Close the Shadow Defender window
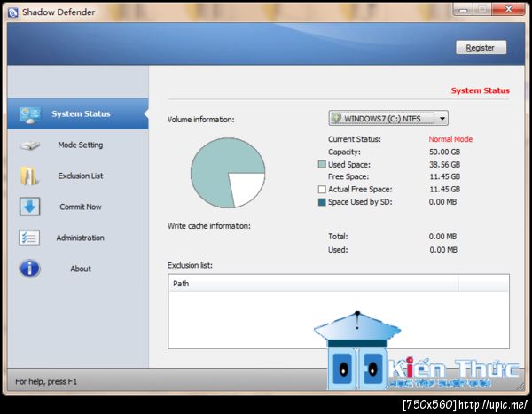 pyautogui.click(x=508, y=9)
